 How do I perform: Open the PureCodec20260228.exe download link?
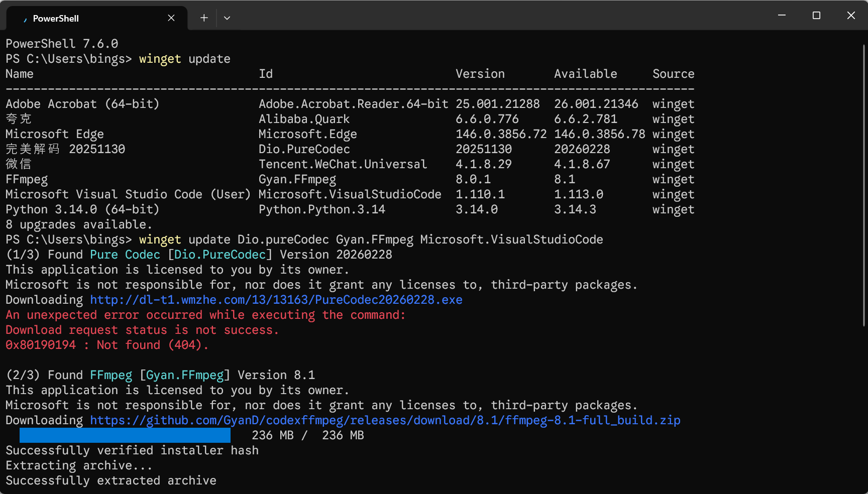click(276, 300)
